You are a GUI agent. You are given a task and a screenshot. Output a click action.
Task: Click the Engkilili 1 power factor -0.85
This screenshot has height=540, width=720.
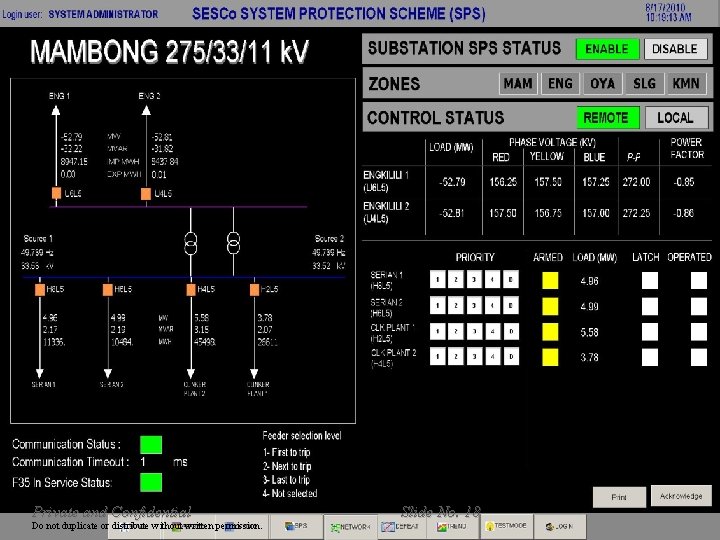pyautogui.click(x=684, y=182)
